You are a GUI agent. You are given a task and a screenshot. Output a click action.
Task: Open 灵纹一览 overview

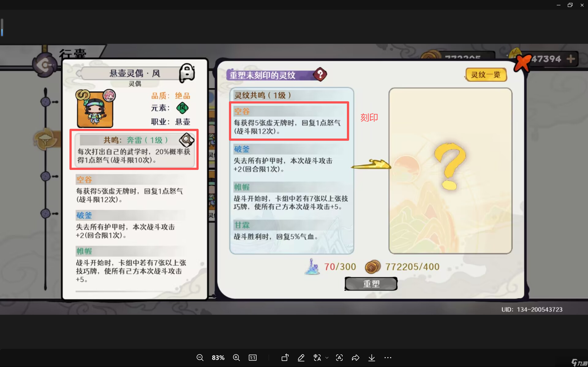[485, 75]
